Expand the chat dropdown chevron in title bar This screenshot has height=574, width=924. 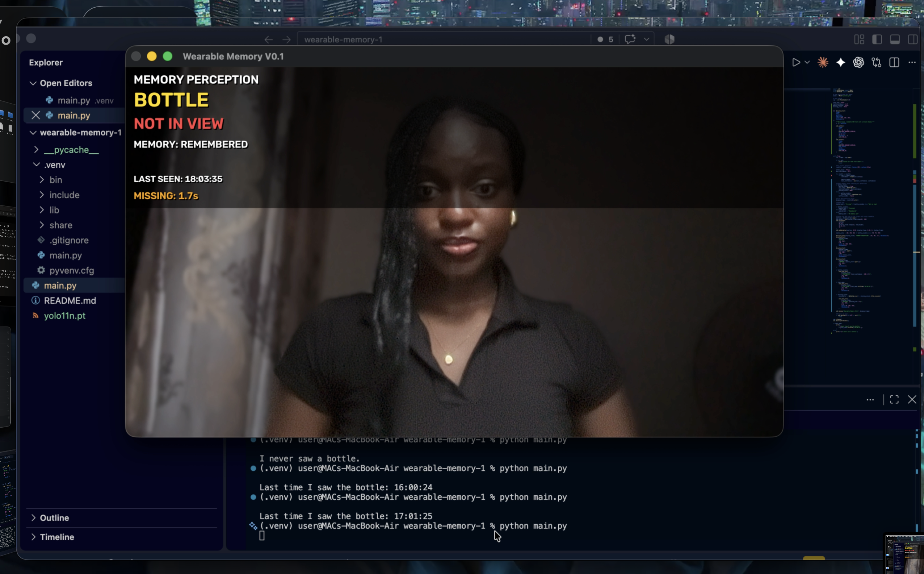pos(647,39)
